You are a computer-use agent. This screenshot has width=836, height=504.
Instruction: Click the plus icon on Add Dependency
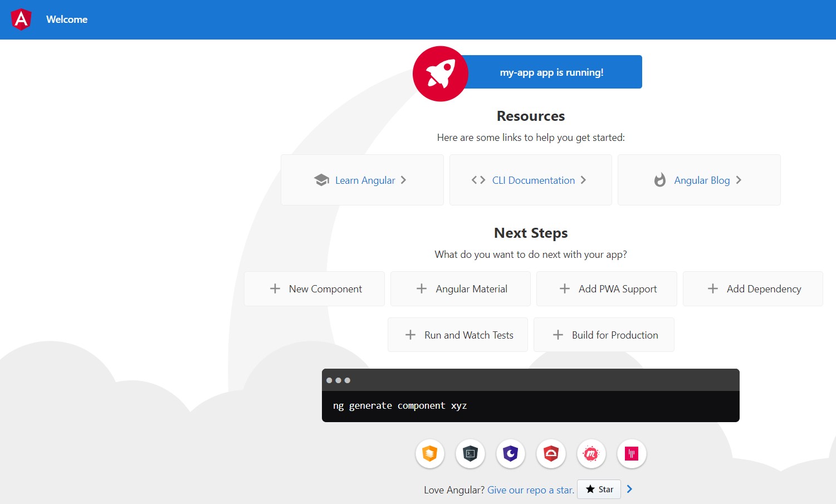713,288
